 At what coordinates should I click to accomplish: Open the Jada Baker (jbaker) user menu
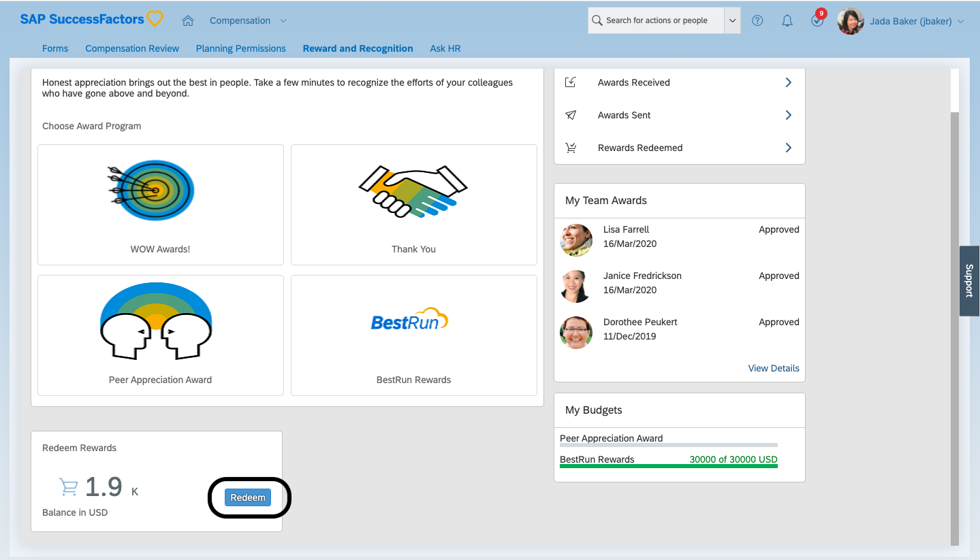[917, 21]
